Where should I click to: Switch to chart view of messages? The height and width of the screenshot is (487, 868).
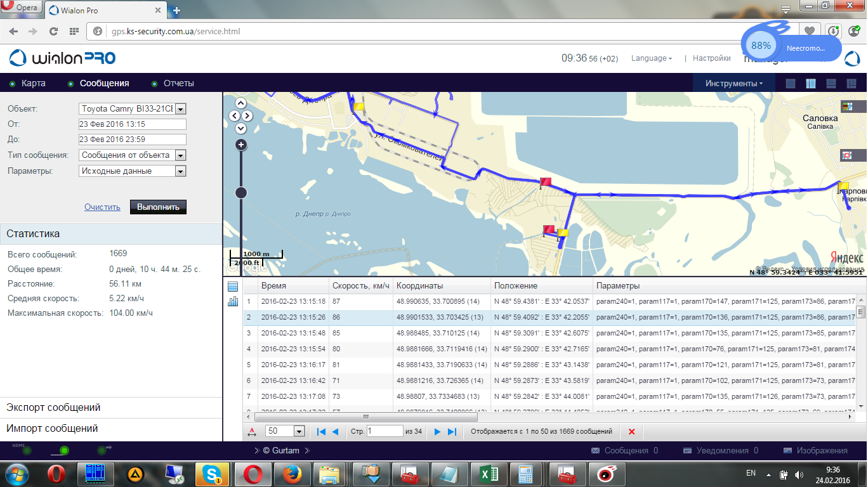pyautogui.click(x=232, y=301)
